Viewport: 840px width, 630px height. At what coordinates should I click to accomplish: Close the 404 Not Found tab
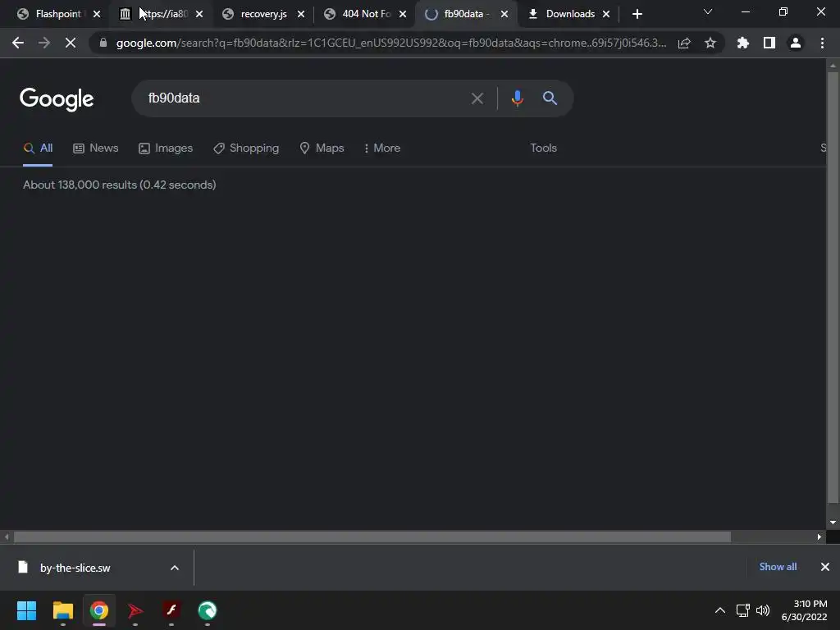pyautogui.click(x=403, y=15)
